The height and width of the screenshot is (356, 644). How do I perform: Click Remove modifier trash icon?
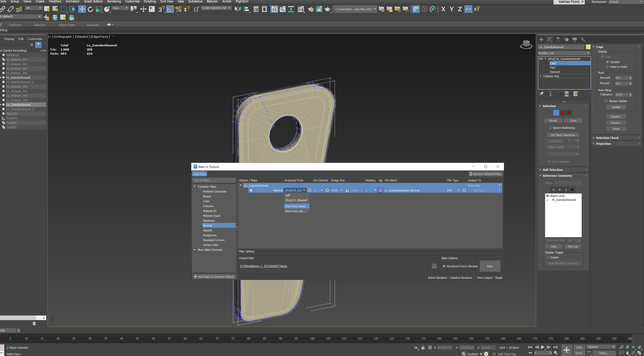point(567,94)
